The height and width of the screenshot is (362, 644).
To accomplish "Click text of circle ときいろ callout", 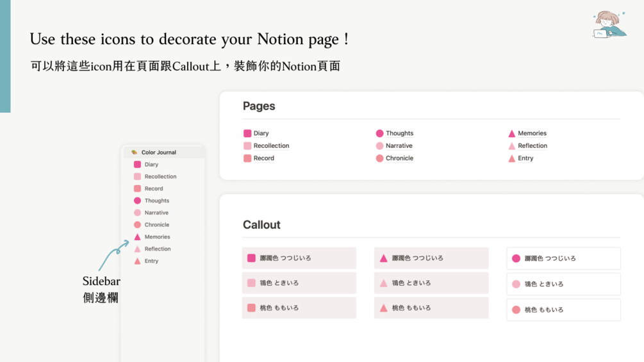I will pyautogui.click(x=544, y=284).
